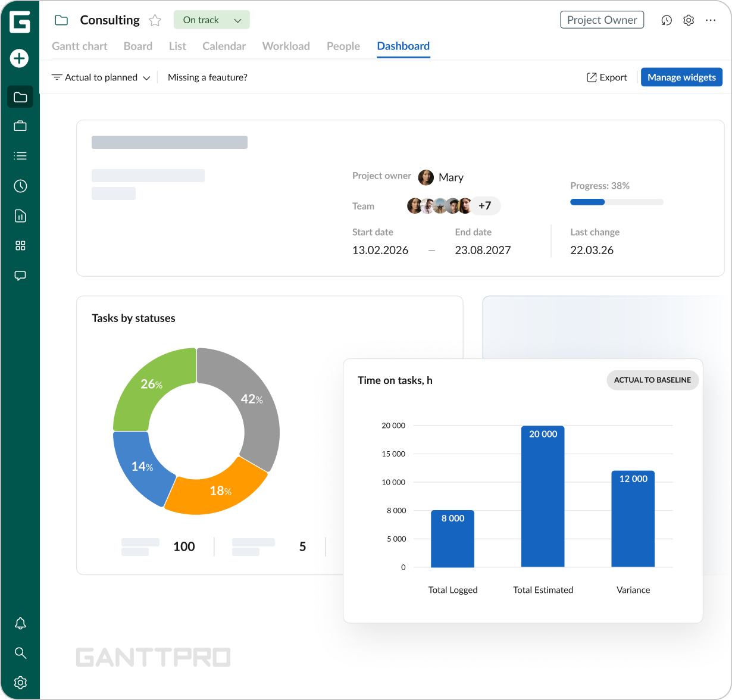This screenshot has width=732, height=700.
Task: Click the Missing a feauture? link
Action: (207, 77)
